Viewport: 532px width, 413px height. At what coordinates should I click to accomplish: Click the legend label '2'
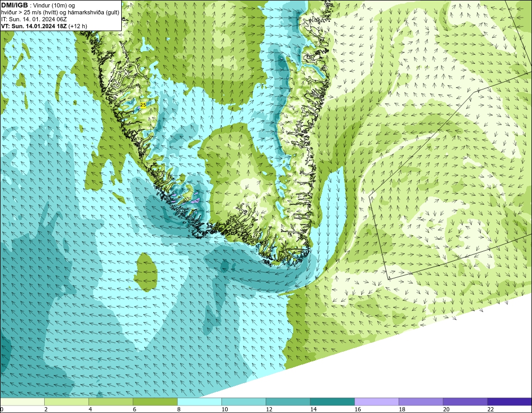tap(46, 410)
